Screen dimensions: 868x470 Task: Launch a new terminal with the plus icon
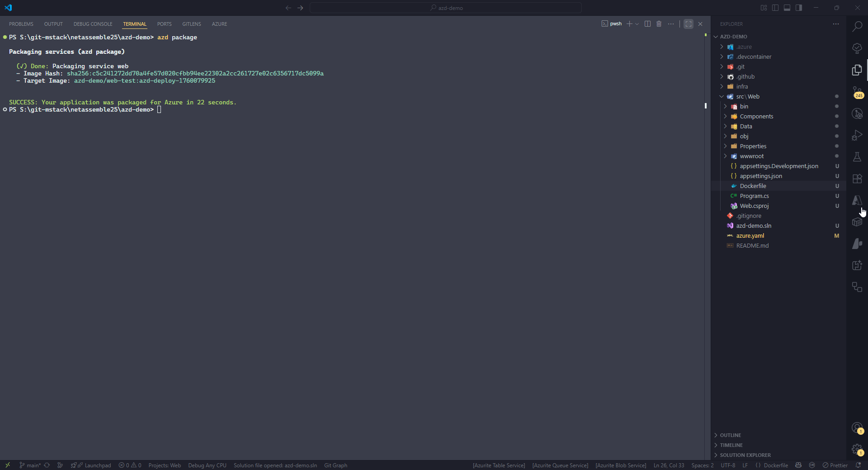point(629,24)
